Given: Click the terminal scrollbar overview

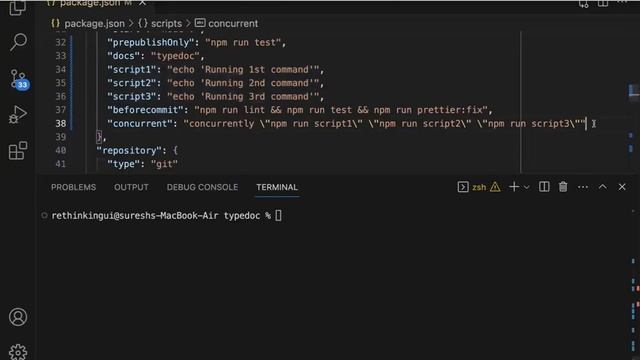Looking at the screenshot, I should [634, 282].
